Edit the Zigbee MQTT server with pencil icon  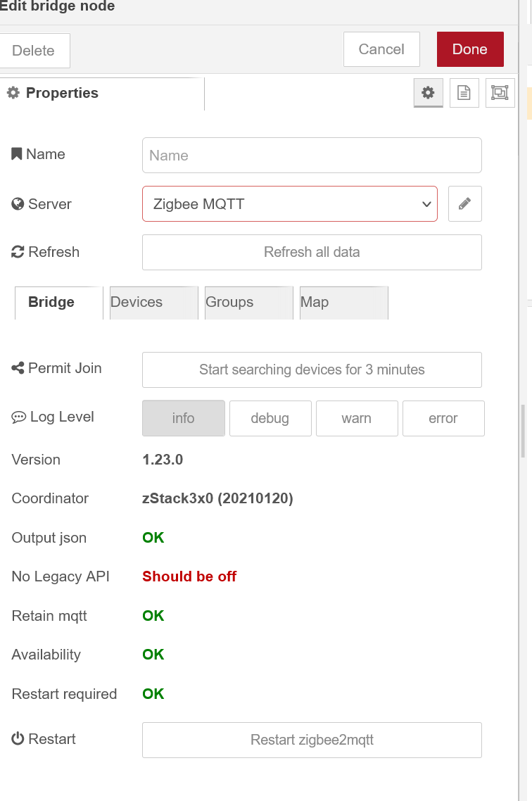(x=464, y=203)
